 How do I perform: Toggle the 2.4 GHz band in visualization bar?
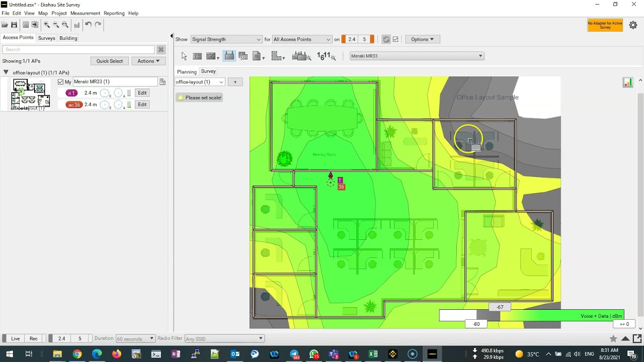pos(351,39)
